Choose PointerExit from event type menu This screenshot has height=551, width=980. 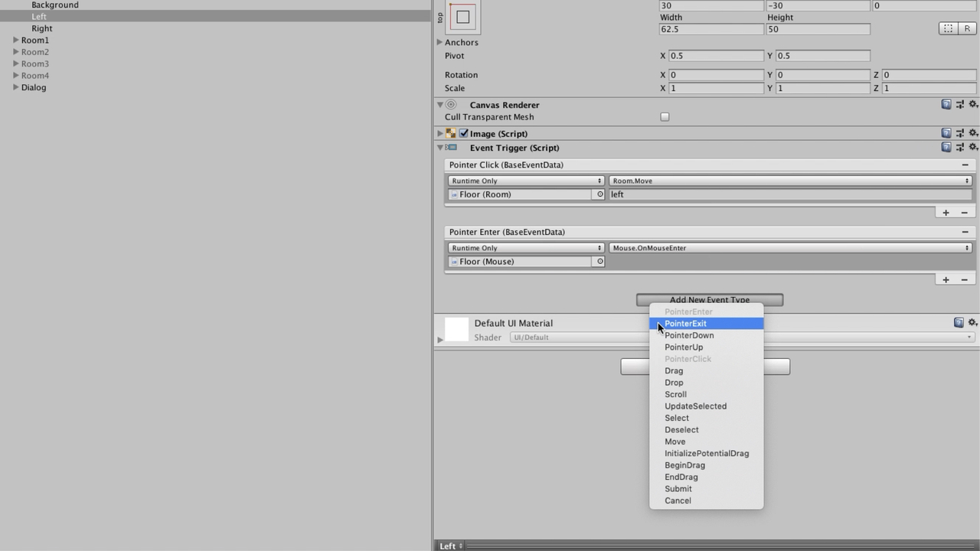[x=685, y=324]
